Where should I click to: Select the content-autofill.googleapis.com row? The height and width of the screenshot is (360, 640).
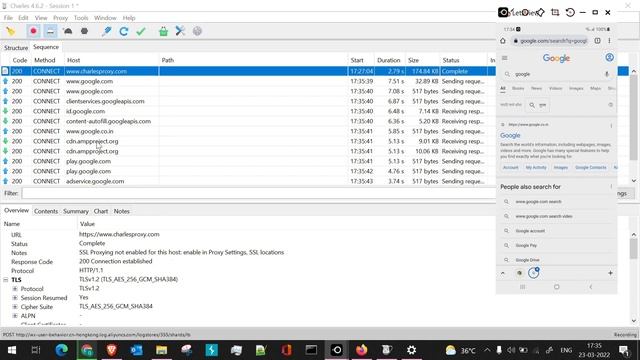tap(248, 121)
